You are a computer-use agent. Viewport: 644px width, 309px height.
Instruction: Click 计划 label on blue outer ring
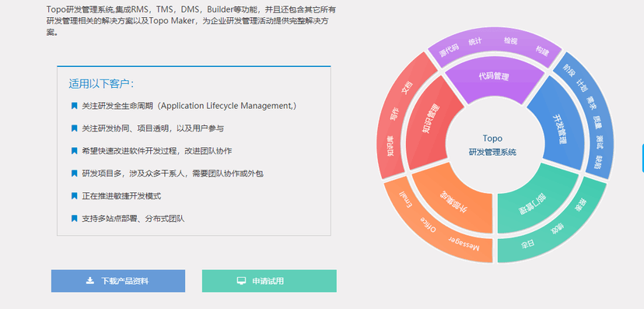[x=582, y=85]
